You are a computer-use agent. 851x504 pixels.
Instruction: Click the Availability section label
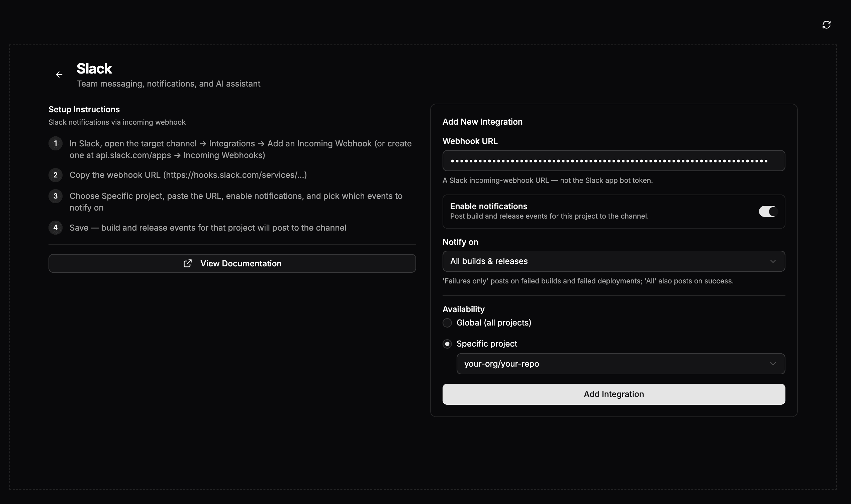point(463,309)
